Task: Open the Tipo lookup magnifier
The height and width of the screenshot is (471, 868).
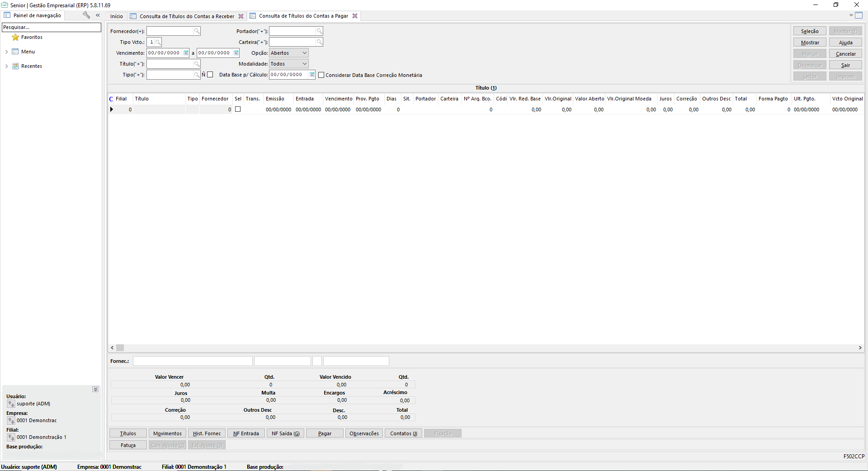Action: [x=197, y=75]
